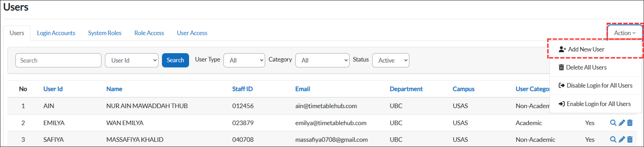This screenshot has width=644, height=147.
Task: Sort table by User Id column
Action: coord(53,89)
